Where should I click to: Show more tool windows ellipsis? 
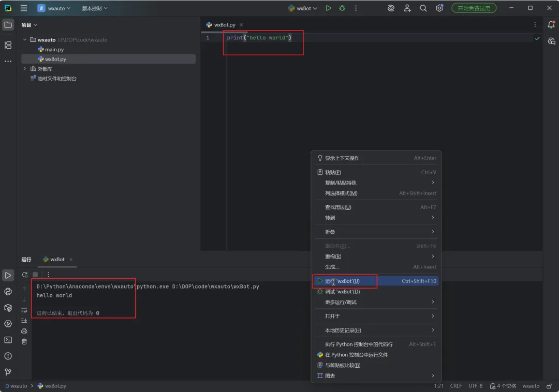point(8,61)
